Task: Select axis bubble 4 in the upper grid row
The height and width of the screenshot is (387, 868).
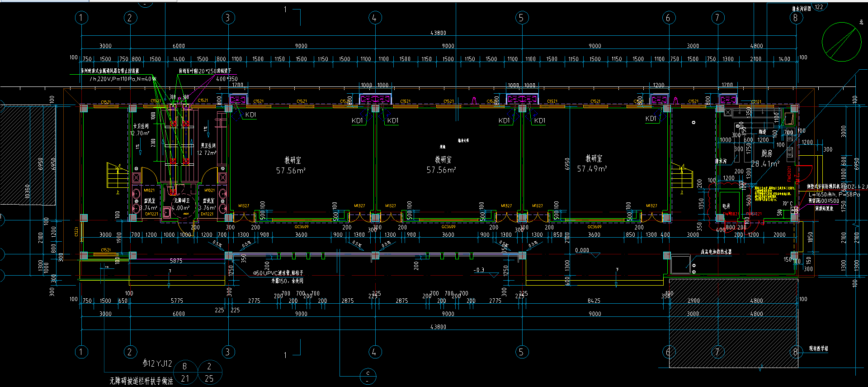Action: tap(375, 18)
